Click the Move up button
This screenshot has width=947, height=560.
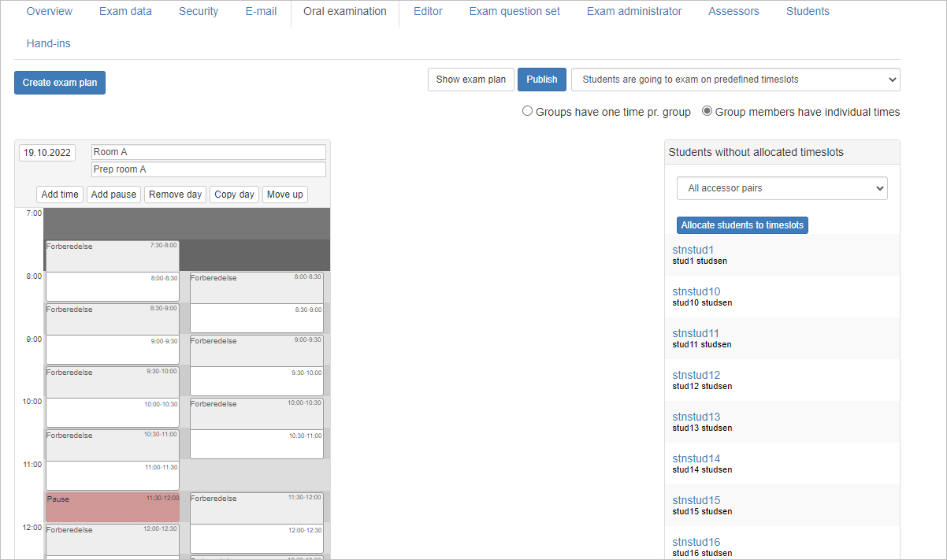coord(284,195)
